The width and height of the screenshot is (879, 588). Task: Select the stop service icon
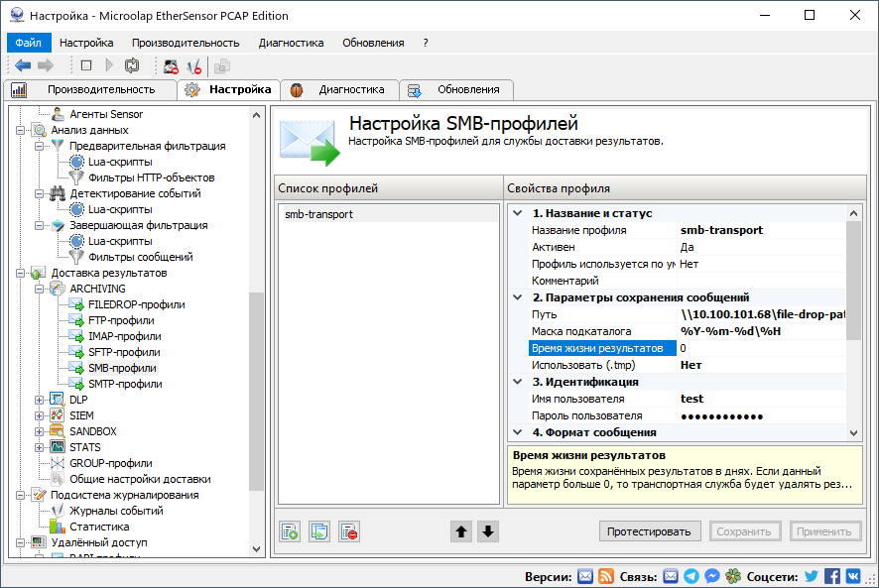[86, 66]
